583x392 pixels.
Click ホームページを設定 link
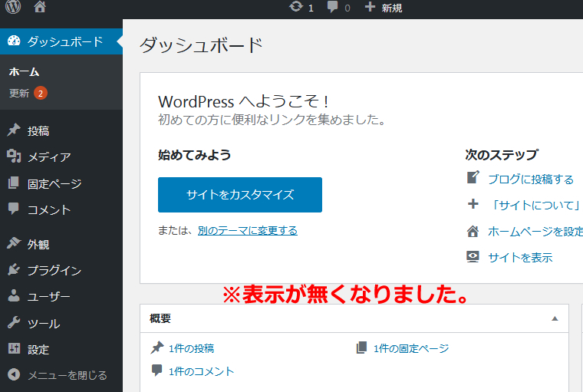click(x=535, y=232)
